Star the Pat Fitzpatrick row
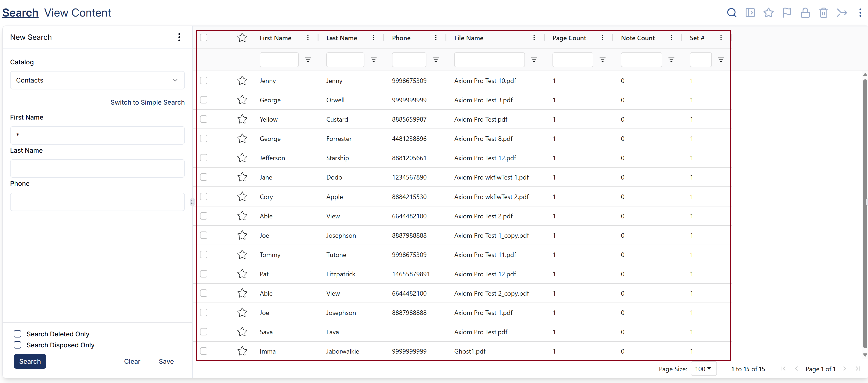This screenshot has height=383, width=868. [x=242, y=274]
